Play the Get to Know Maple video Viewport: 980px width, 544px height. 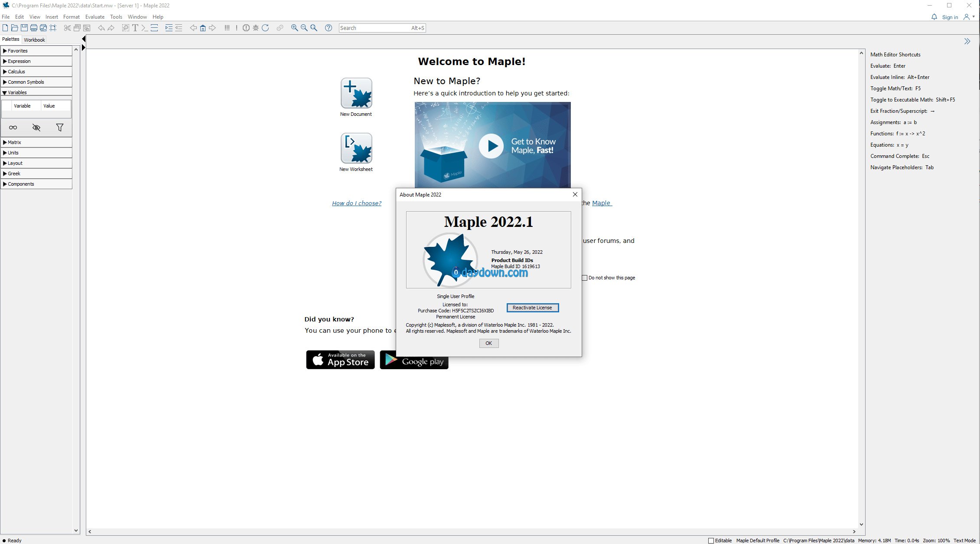coord(491,146)
